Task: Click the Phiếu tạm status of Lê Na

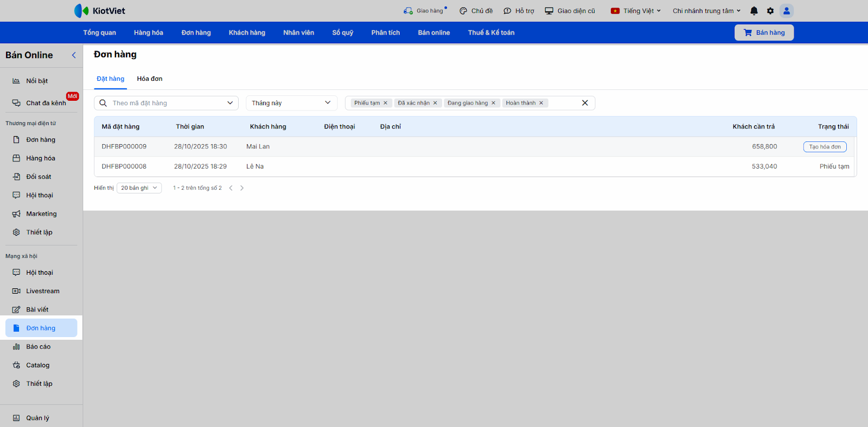Action: (834, 167)
